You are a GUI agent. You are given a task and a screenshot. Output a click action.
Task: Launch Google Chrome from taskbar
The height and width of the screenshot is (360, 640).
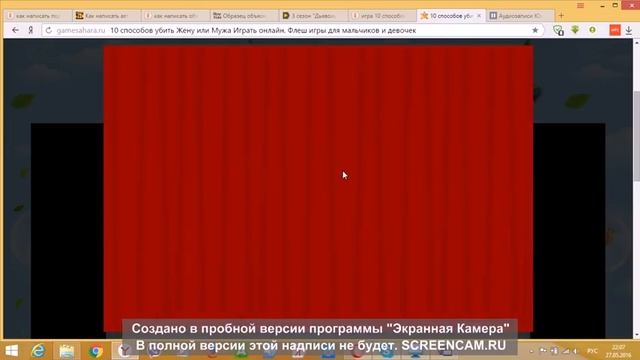point(96,351)
